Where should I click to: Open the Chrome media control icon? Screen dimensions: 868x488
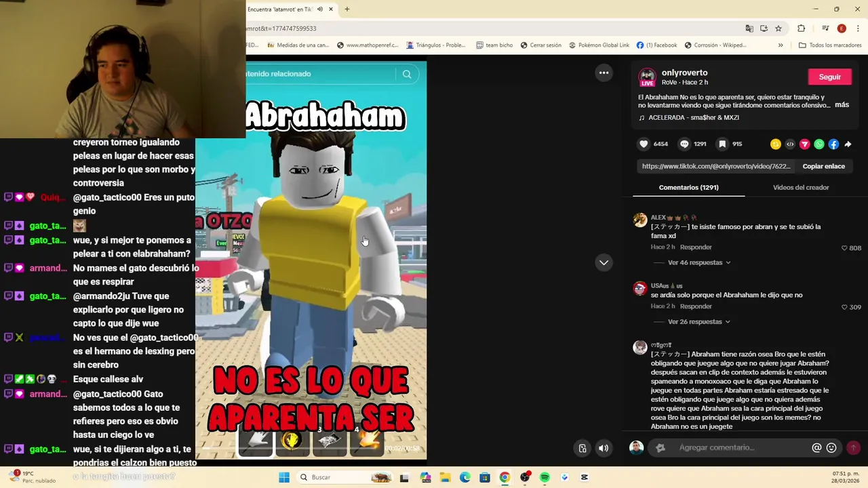[x=825, y=28]
